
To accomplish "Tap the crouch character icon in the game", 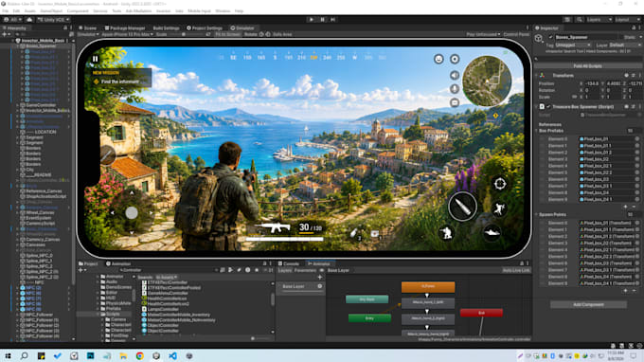I will tap(446, 233).
